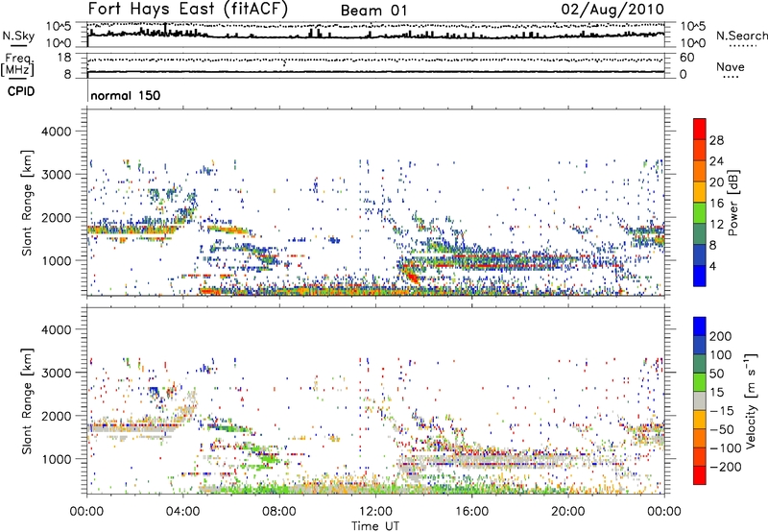
Task: Click the gray band of Velocity color bar
Action: tap(700, 400)
